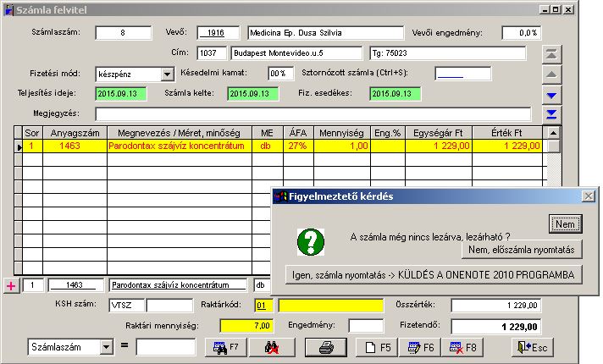Click the db unit edit field

263,285
